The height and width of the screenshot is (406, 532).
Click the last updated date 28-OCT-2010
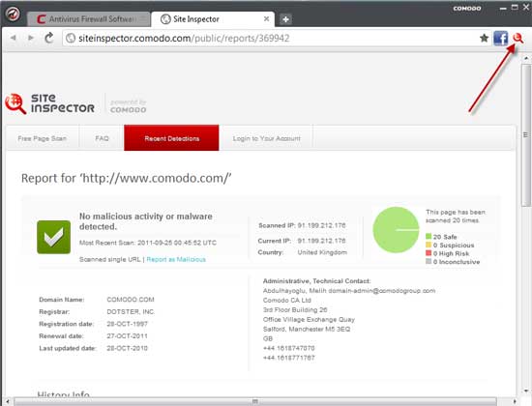click(x=128, y=348)
